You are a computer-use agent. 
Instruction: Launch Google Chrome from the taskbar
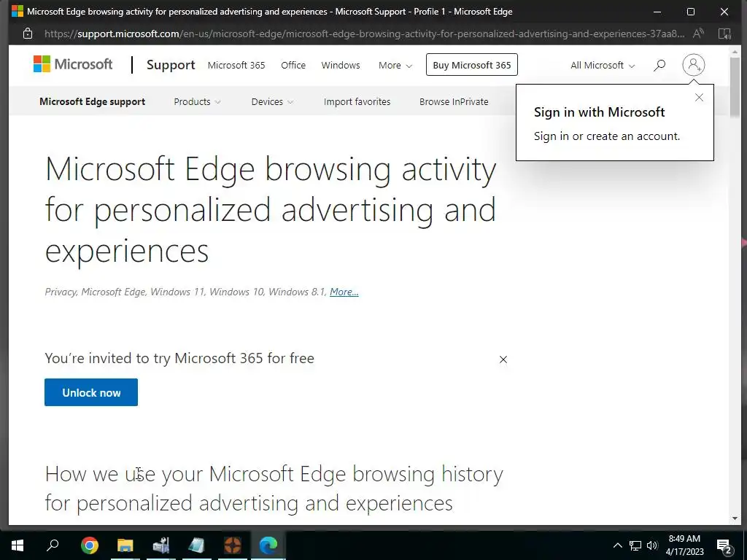[90, 545]
